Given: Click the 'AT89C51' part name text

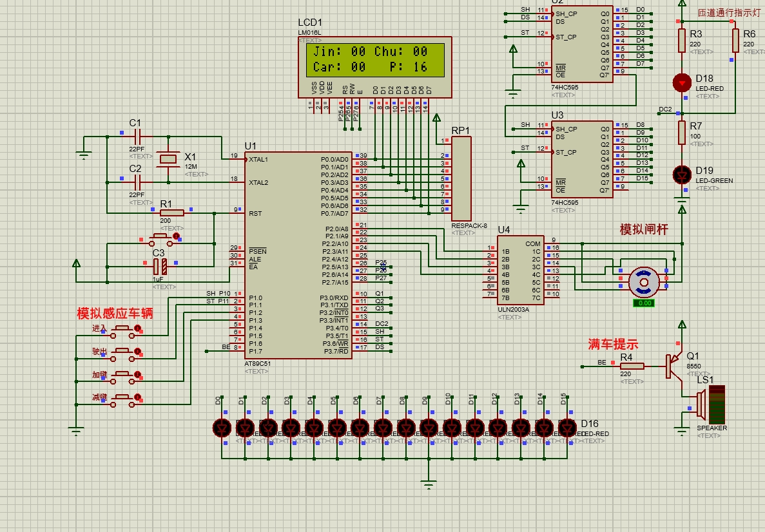Looking at the screenshot, I should click(258, 364).
